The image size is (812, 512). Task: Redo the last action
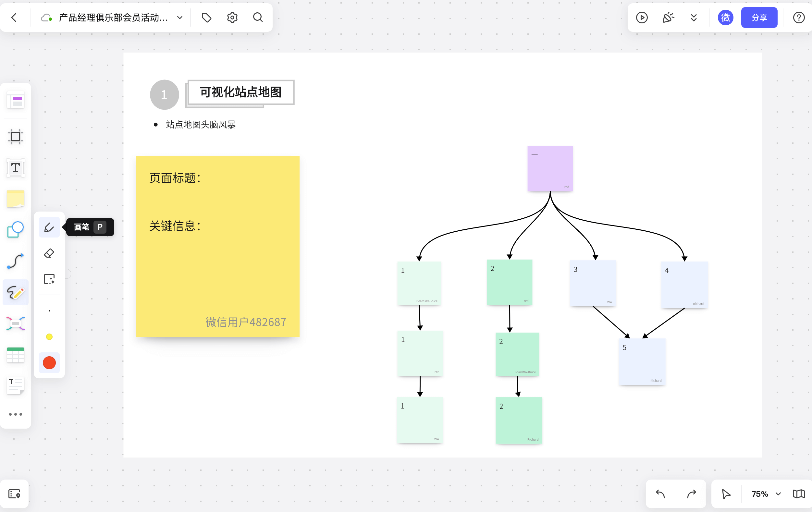(x=691, y=494)
